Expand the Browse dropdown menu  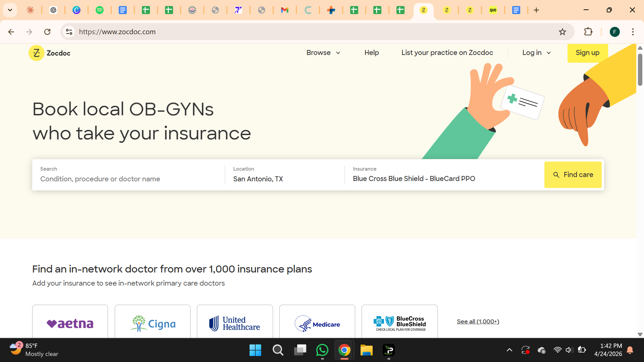(x=323, y=53)
